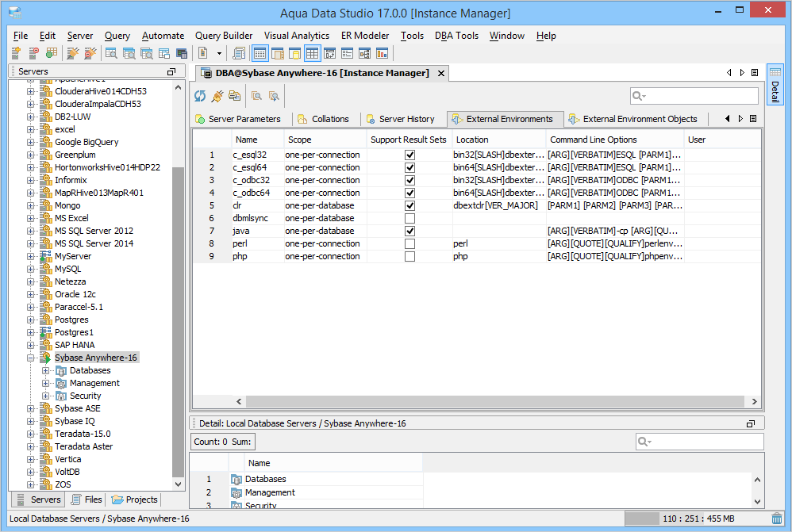Uncheck Support Result Sets for c_esql64

[x=409, y=167]
